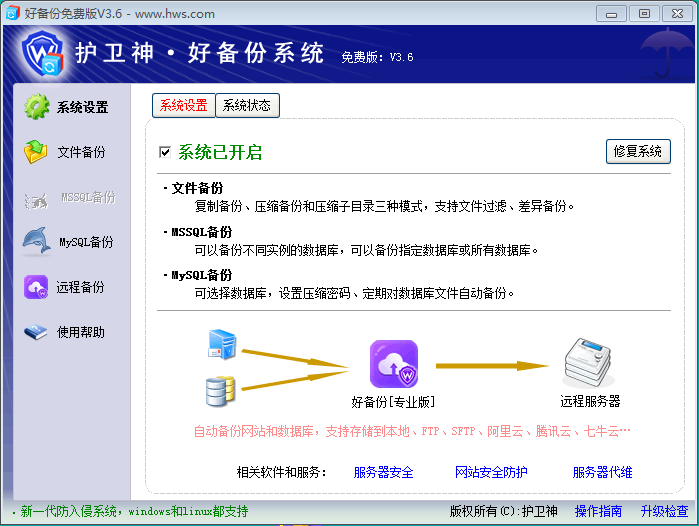This screenshot has width=699, height=526.
Task: Open the 服务器安全 link
Action: click(383, 472)
